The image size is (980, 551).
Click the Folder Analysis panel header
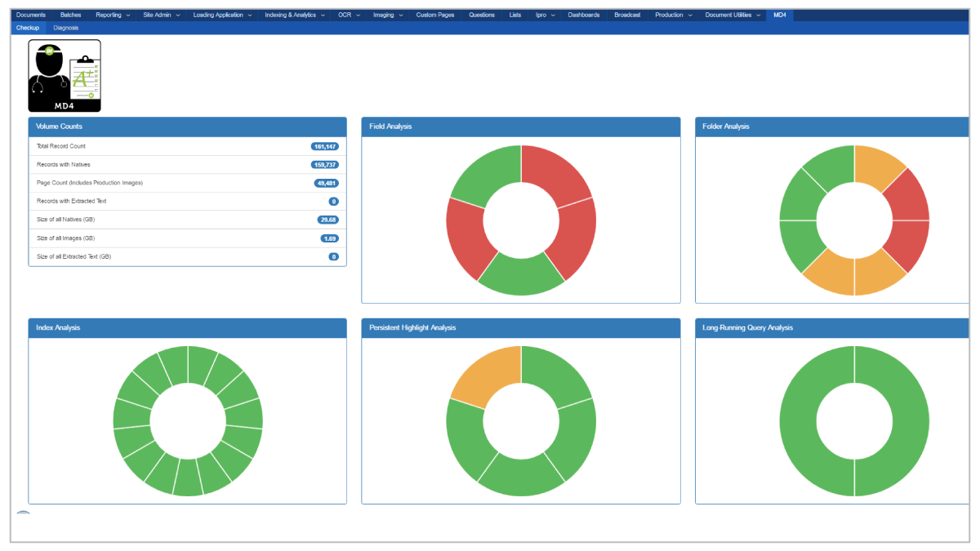[x=832, y=127]
